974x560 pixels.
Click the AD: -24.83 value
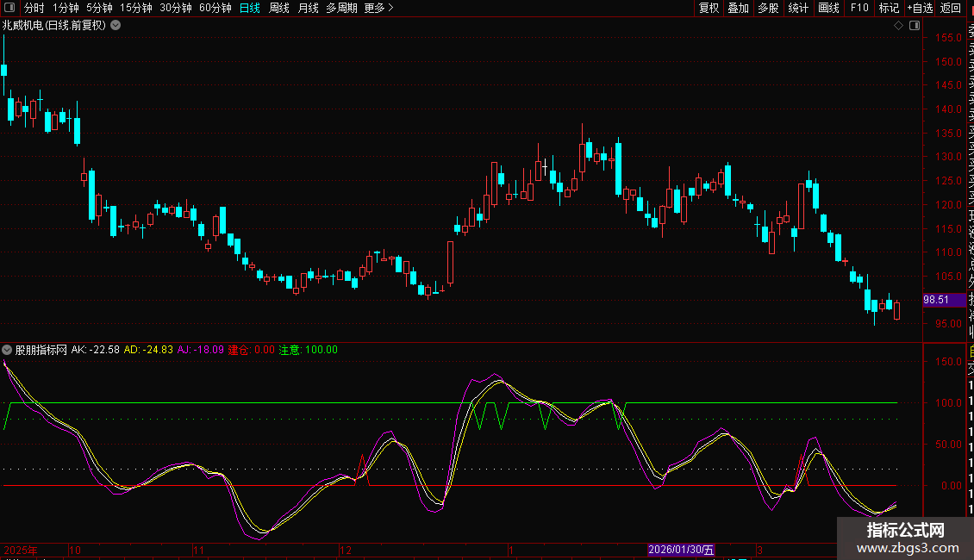(x=148, y=350)
